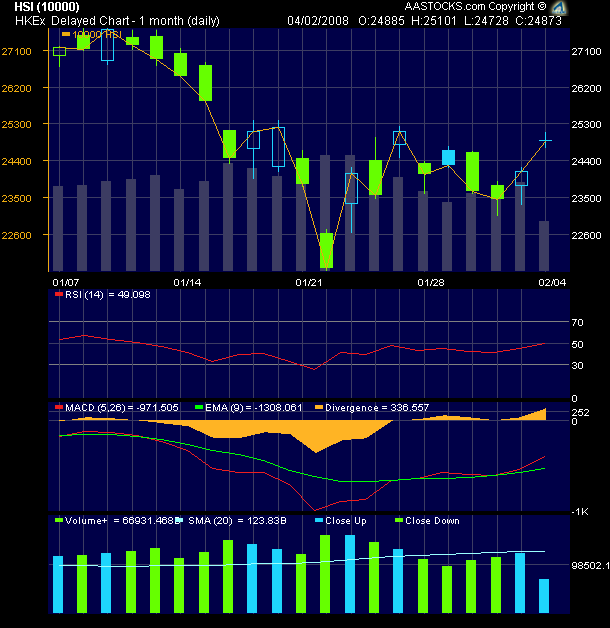Viewport: 610px width, 628px height.
Task: Click the low value L:24728
Action: tap(486, 20)
